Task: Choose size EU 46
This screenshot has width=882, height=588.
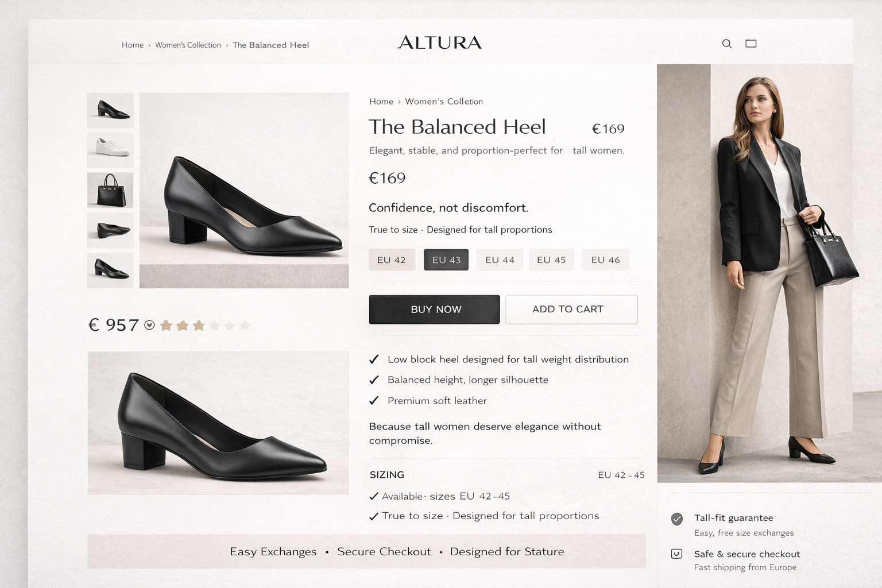Action: click(x=605, y=260)
